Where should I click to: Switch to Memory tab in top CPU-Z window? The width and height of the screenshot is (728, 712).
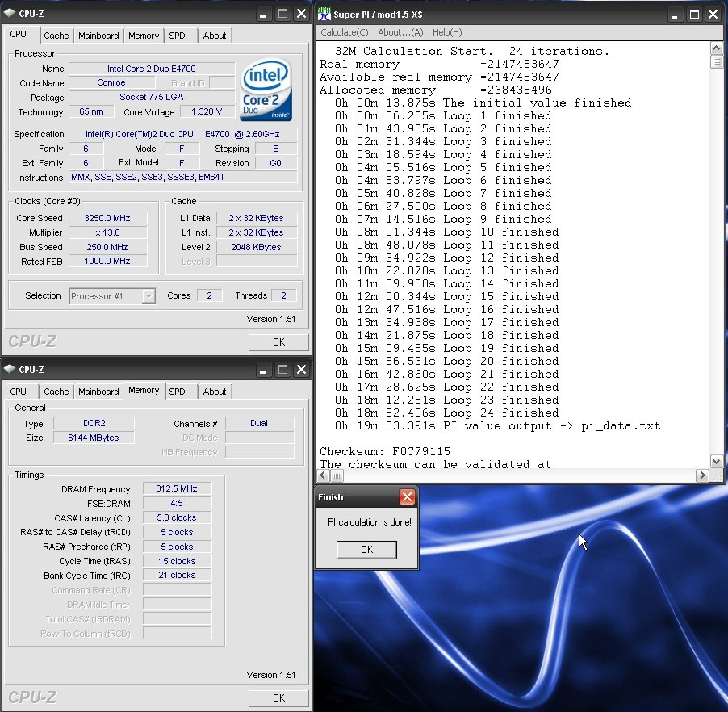pos(144,36)
